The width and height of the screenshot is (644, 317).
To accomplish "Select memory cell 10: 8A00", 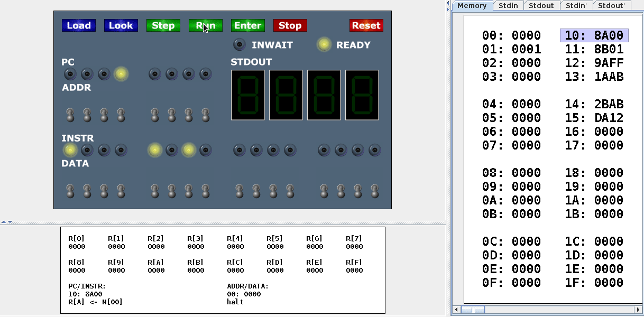I will 594,35.
